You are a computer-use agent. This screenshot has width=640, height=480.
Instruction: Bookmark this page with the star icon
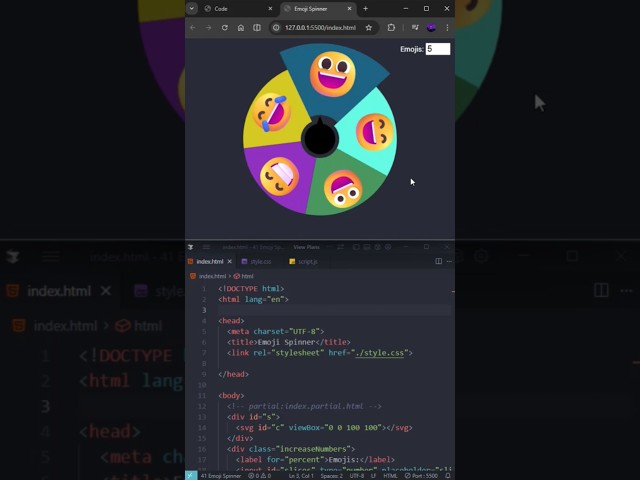click(x=369, y=27)
